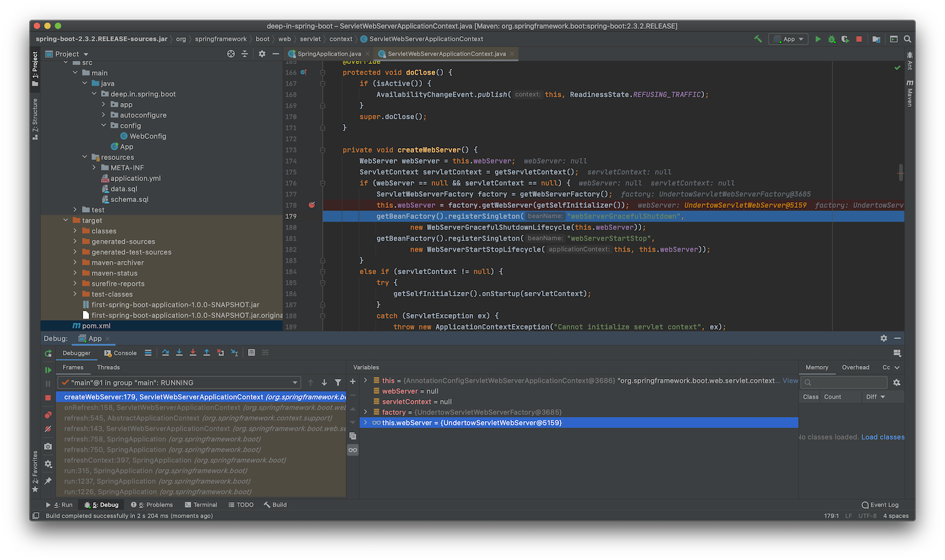Select the onRefresh:158 stack frame

pos(201,407)
